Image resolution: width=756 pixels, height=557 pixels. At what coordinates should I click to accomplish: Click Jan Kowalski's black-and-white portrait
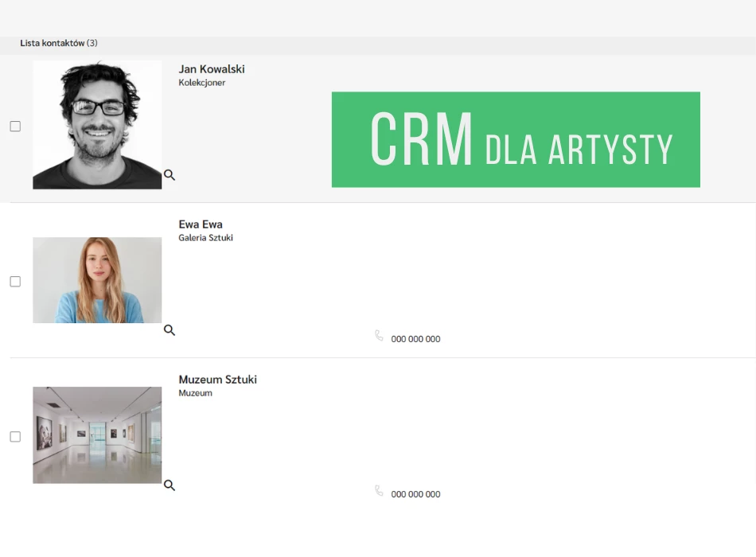tap(97, 125)
